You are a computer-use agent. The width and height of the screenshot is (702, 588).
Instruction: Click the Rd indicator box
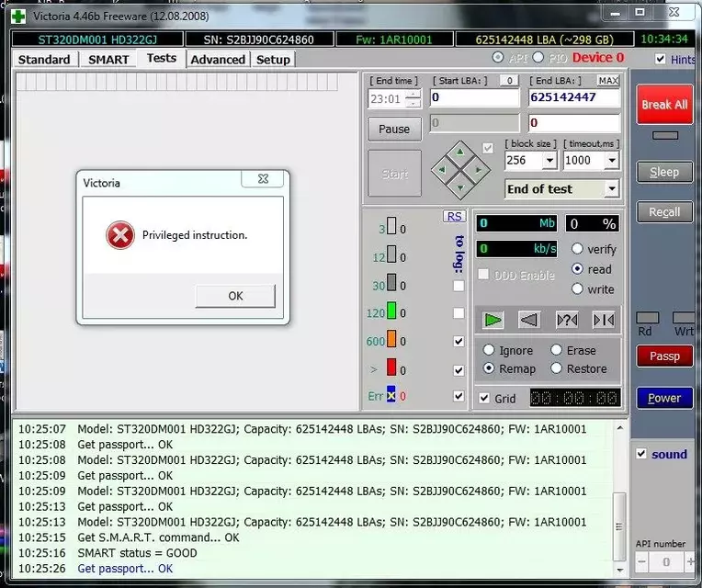click(648, 318)
